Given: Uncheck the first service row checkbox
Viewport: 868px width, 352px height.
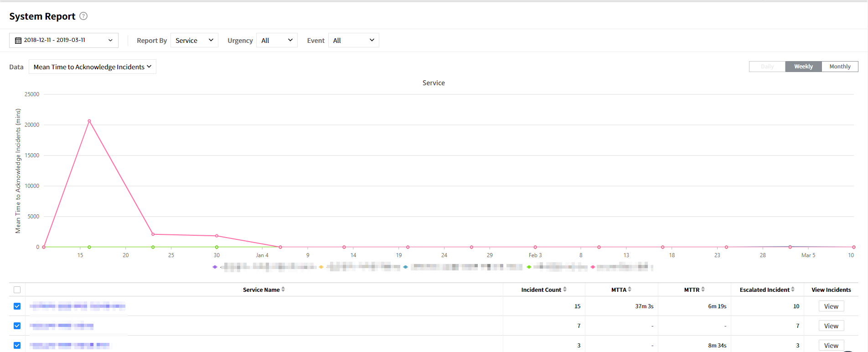Looking at the screenshot, I should [17, 306].
